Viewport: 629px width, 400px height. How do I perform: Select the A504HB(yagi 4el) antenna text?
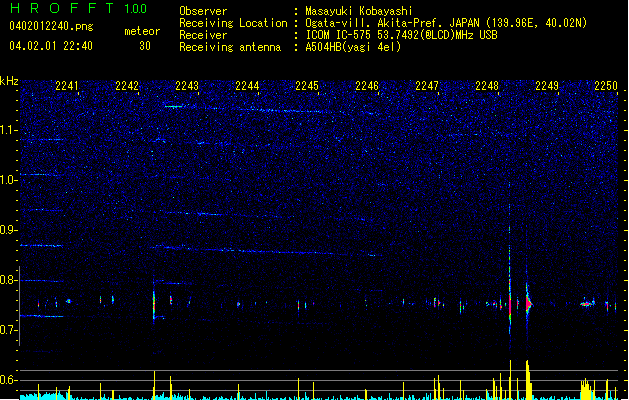pyautogui.click(x=353, y=47)
